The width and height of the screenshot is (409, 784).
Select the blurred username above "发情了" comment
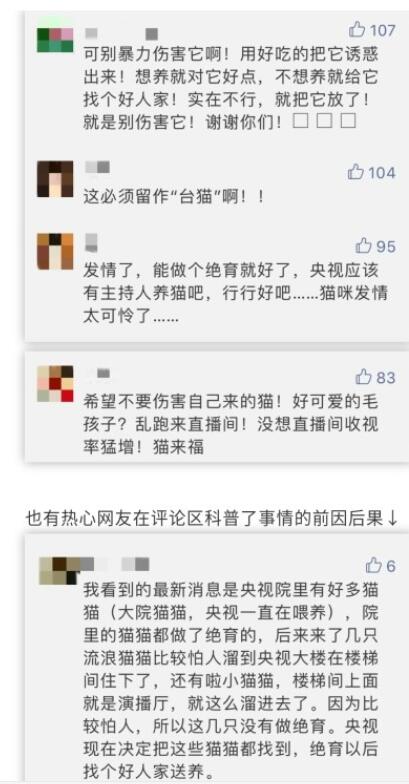coord(91,242)
